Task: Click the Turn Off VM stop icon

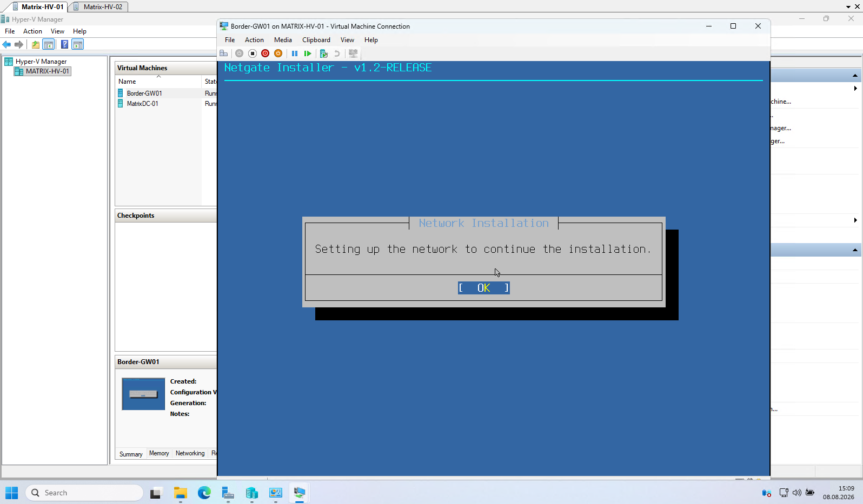Action: point(252,53)
